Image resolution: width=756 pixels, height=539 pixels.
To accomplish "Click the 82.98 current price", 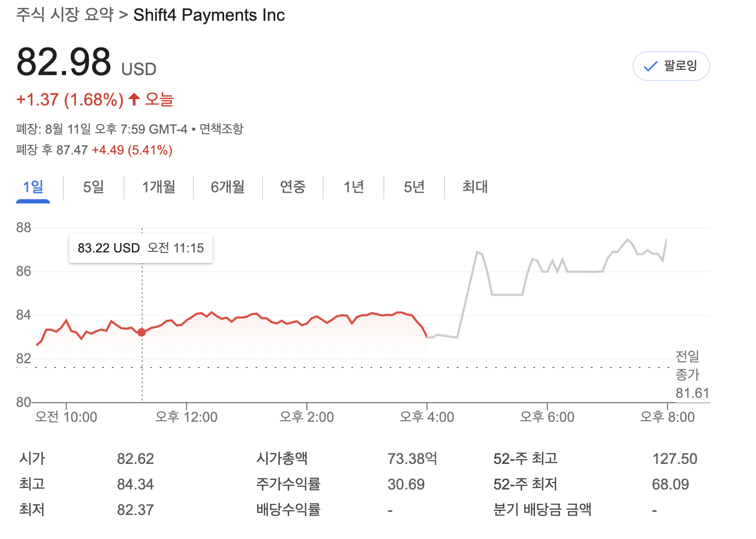I will tap(64, 62).
